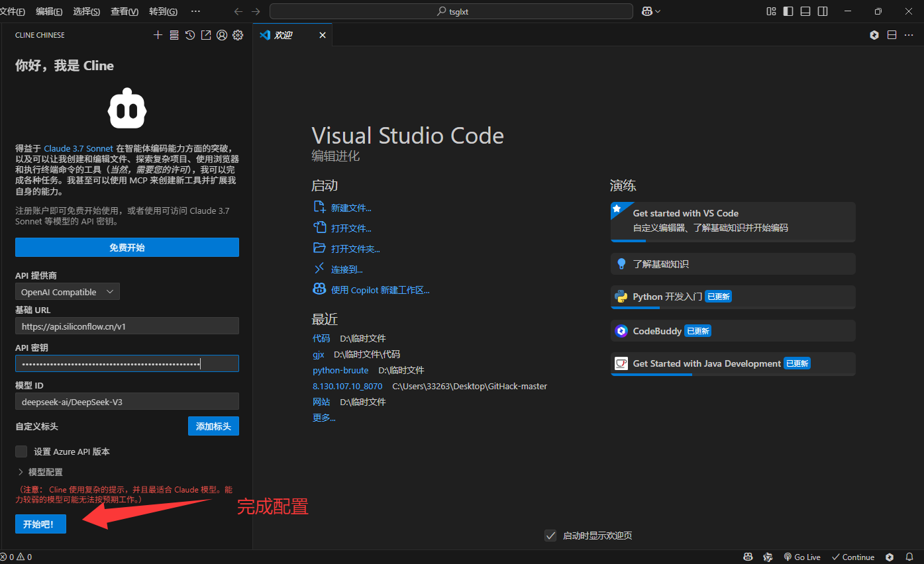The image size is (924, 564).
Task: Click the icon left of Go Live
Action: (768, 557)
